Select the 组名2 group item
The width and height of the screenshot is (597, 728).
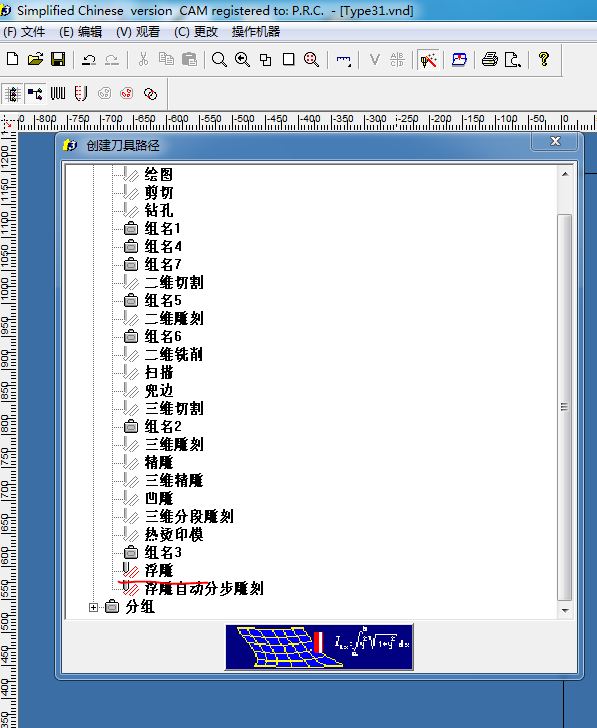tap(163, 426)
